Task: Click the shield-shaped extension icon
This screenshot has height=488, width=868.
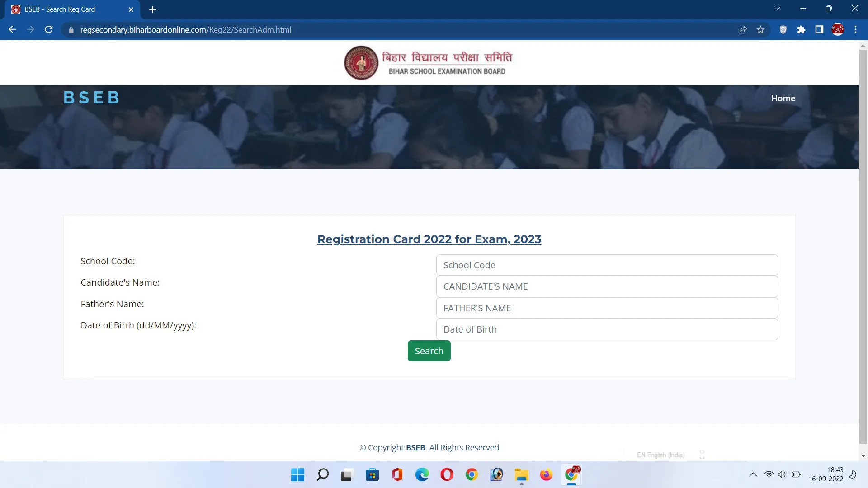Action: pyautogui.click(x=783, y=29)
